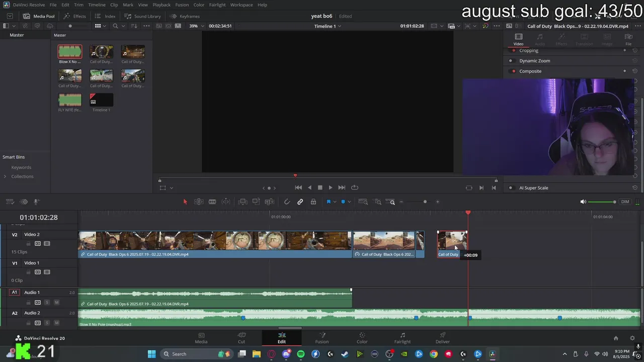Mute the Audio 1 track
Viewport: 644px width, 362px height.
(56, 302)
